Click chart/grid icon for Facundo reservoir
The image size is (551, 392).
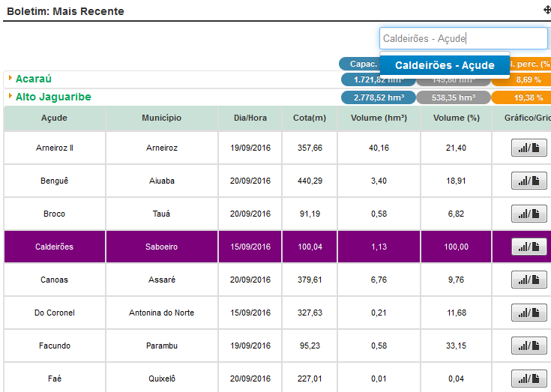tap(529, 346)
